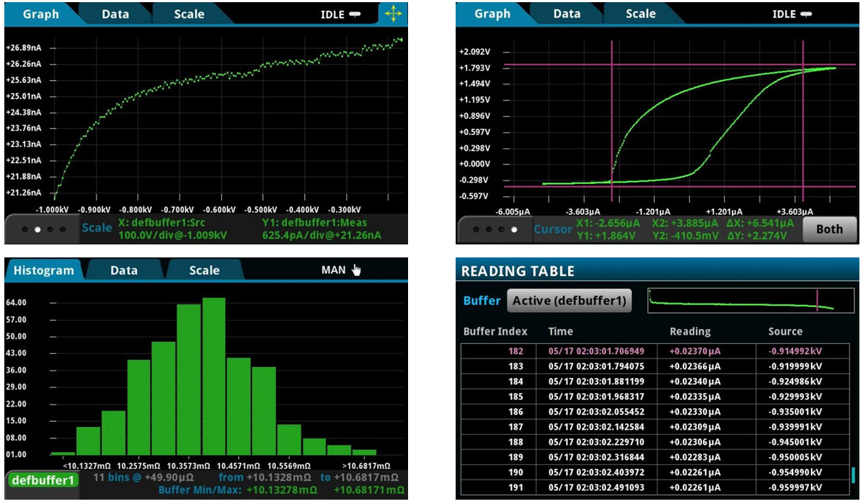
Task: Open Data tab on the nA sweep screen
Action: coord(115,14)
